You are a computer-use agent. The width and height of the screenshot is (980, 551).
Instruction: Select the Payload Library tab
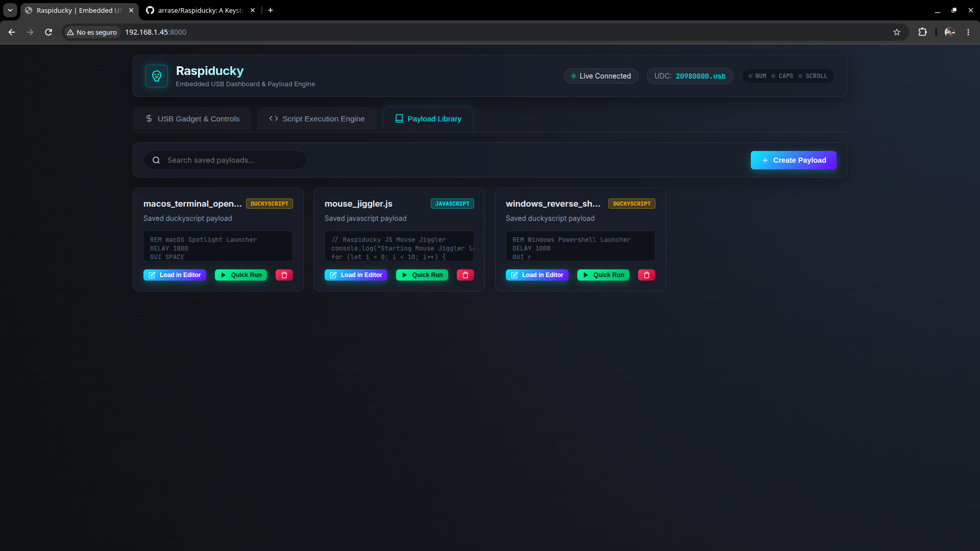428,119
